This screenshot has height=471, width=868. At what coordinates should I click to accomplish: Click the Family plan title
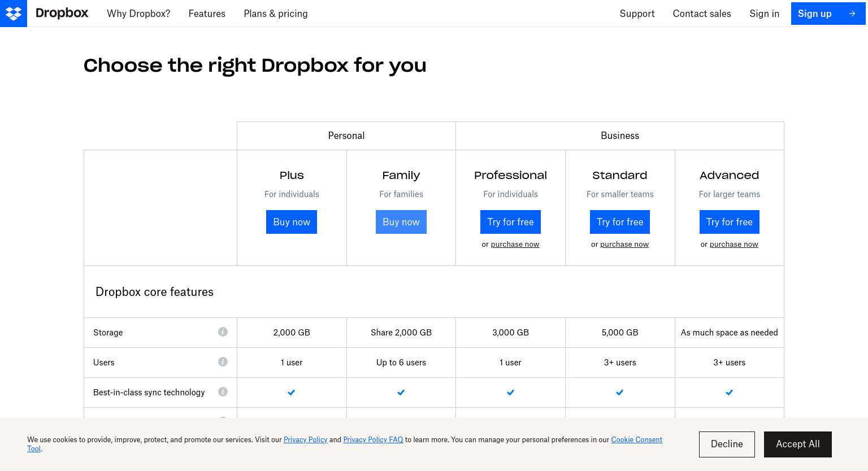(401, 176)
